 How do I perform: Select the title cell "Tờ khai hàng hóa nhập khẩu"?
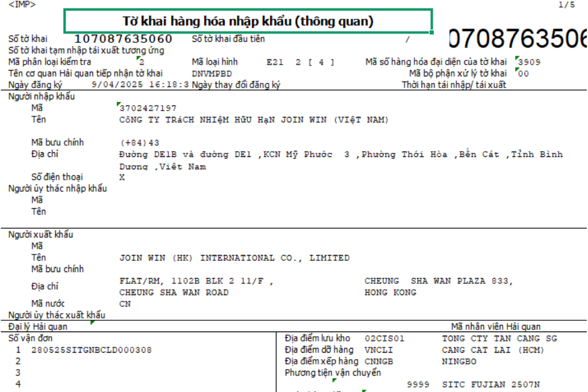coord(248,22)
